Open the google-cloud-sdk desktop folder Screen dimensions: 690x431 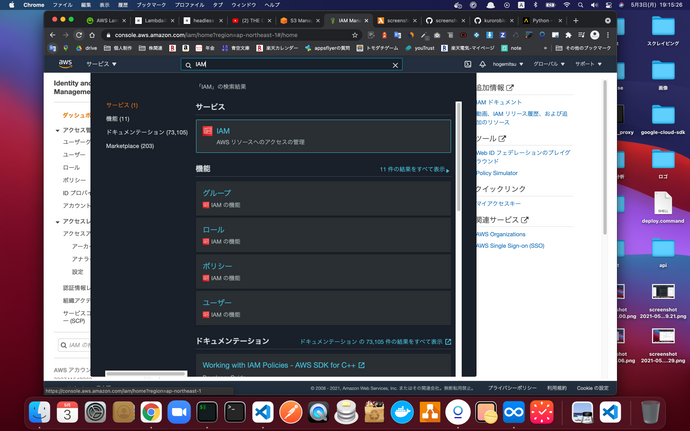[663, 119]
